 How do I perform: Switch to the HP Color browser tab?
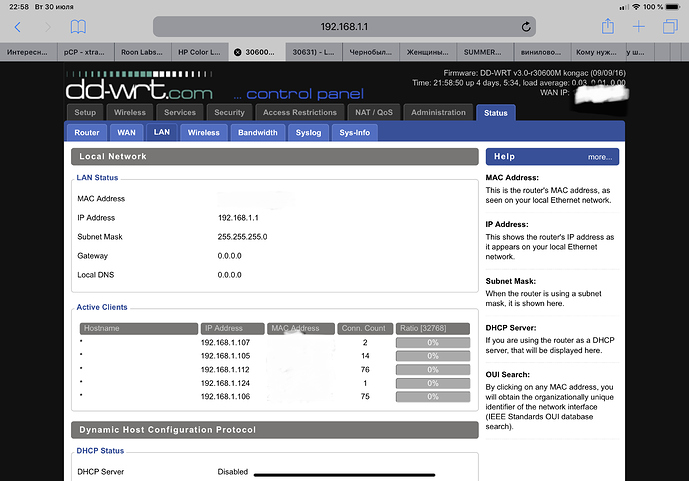coord(198,51)
